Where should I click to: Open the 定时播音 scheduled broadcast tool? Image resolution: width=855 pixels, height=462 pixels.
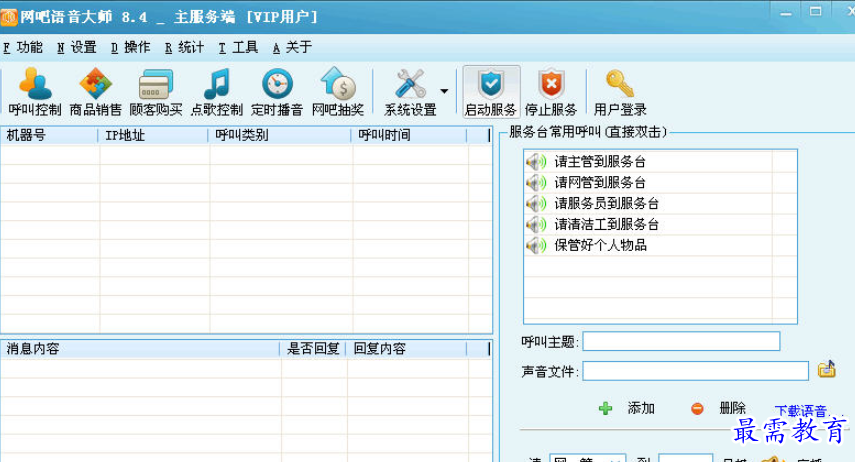click(x=277, y=92)
